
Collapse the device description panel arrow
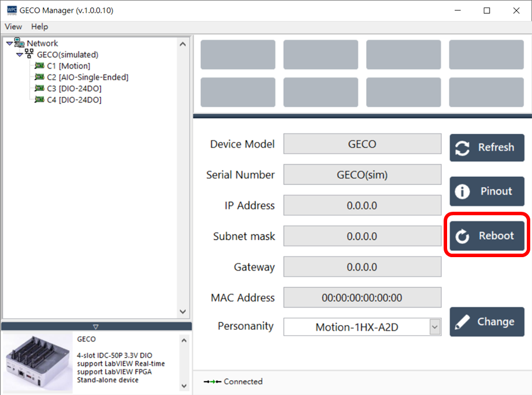pos(96,326)
